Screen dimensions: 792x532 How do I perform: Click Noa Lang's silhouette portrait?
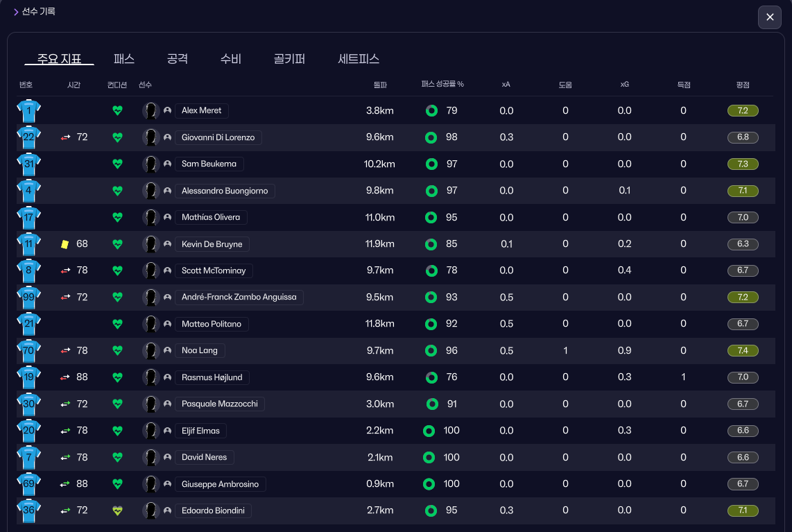pos(150,351)
